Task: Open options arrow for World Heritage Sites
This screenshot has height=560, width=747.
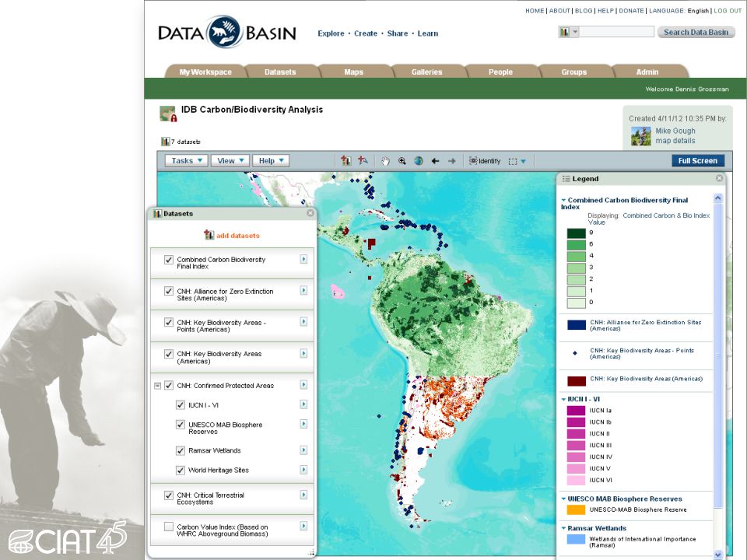Action: [303, 470]
